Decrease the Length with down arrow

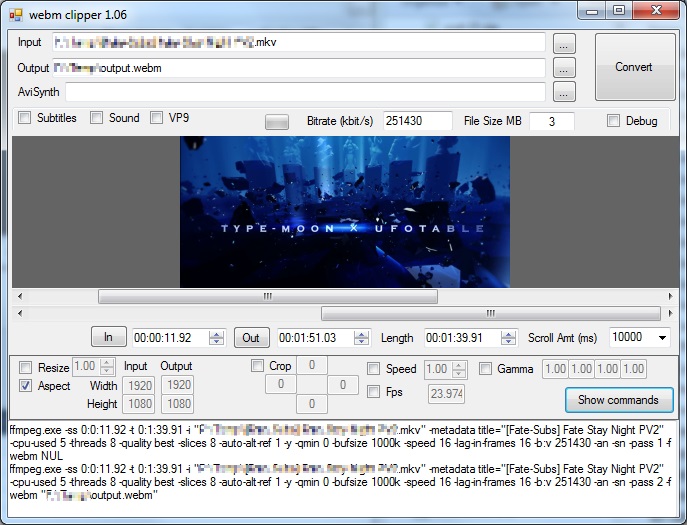[508, 341]
